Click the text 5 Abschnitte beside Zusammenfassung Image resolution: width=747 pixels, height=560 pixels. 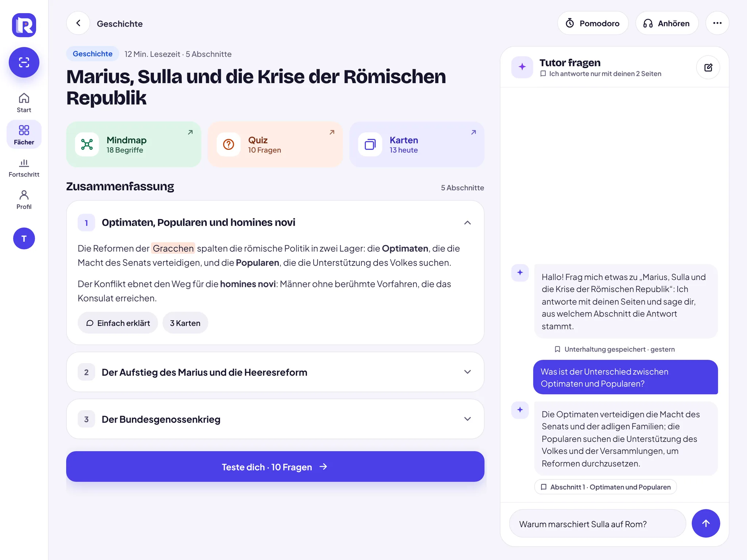pyautogui.click(x=462, y=188)
